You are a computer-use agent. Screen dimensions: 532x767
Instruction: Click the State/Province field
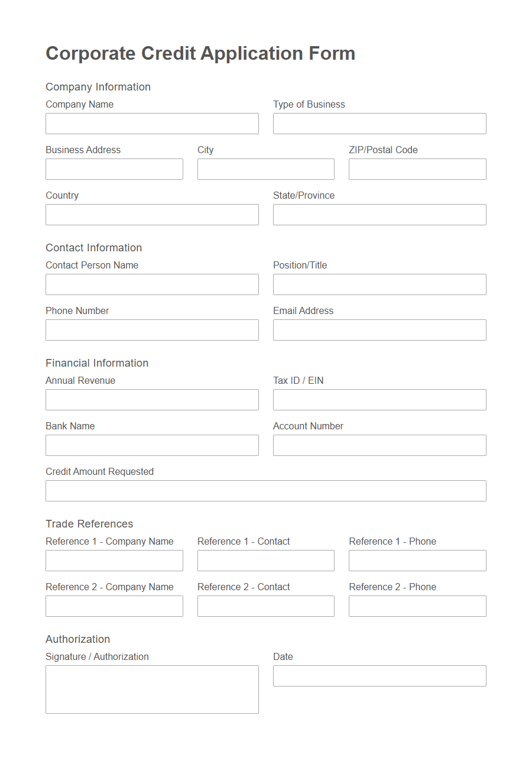tap(379, 215)
